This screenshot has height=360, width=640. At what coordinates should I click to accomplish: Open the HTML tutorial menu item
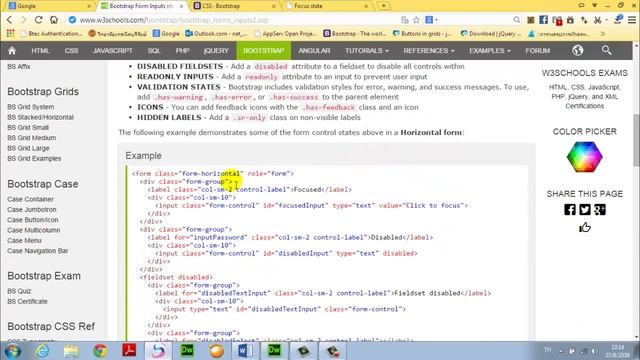pyautogui.click(x=40, y=51)
